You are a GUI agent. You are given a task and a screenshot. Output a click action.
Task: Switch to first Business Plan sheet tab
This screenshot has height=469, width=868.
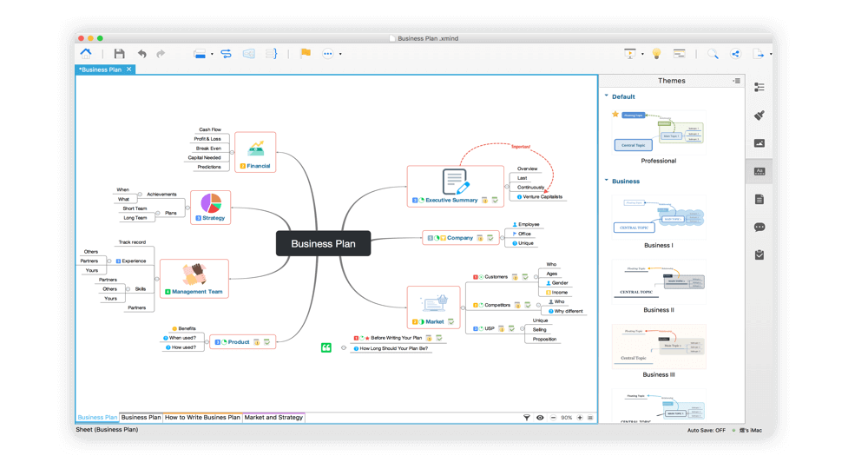click(97, 418)
